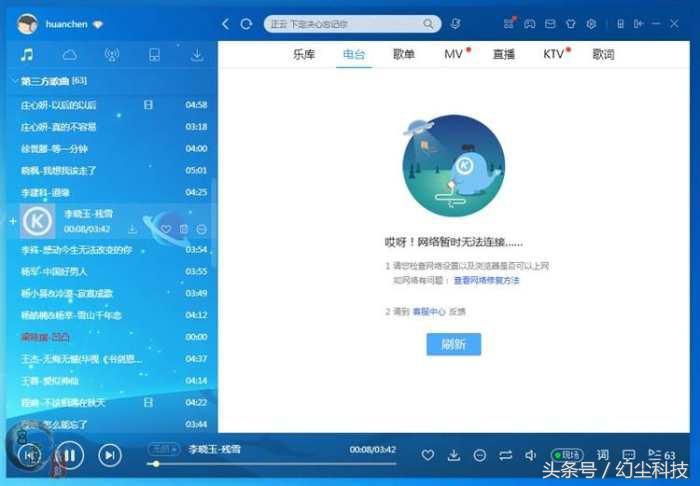Open the comments bubble icon in player bar
The width and height of the screenshot is (700, 486).
[629, 455]
